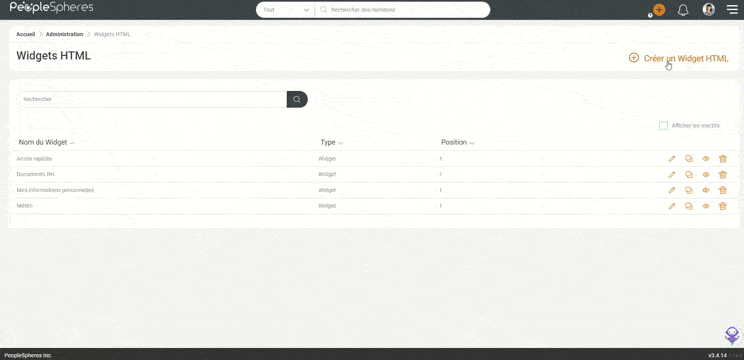744x360 pixels.
Task: Sort by the Position column chevron
Action: [472, 143]
